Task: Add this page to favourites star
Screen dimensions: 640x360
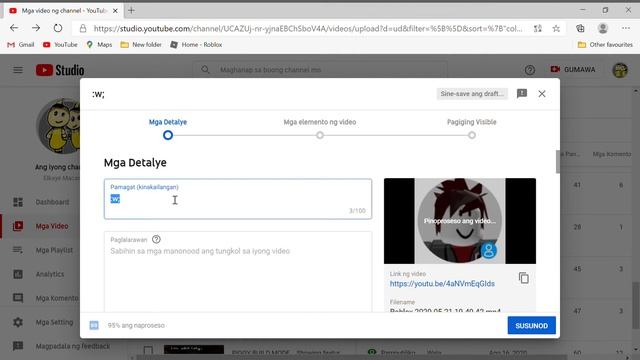Action: pyautogui.click(x=556, y=29)
